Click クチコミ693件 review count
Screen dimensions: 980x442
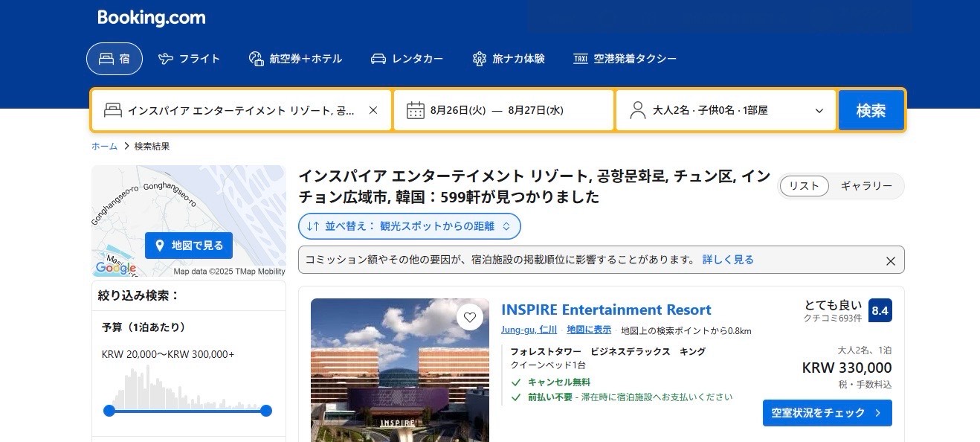pos(832,318)
